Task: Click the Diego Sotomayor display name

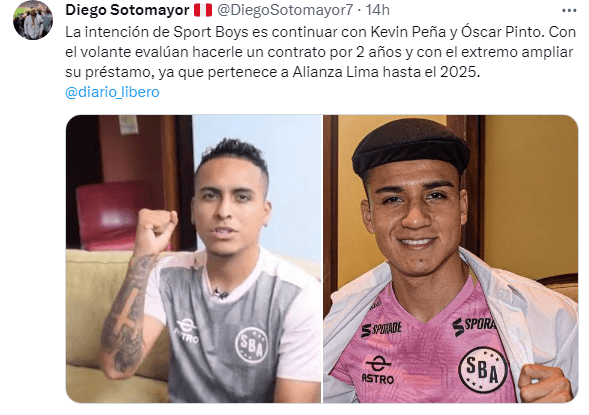Action: pos(127,10)
